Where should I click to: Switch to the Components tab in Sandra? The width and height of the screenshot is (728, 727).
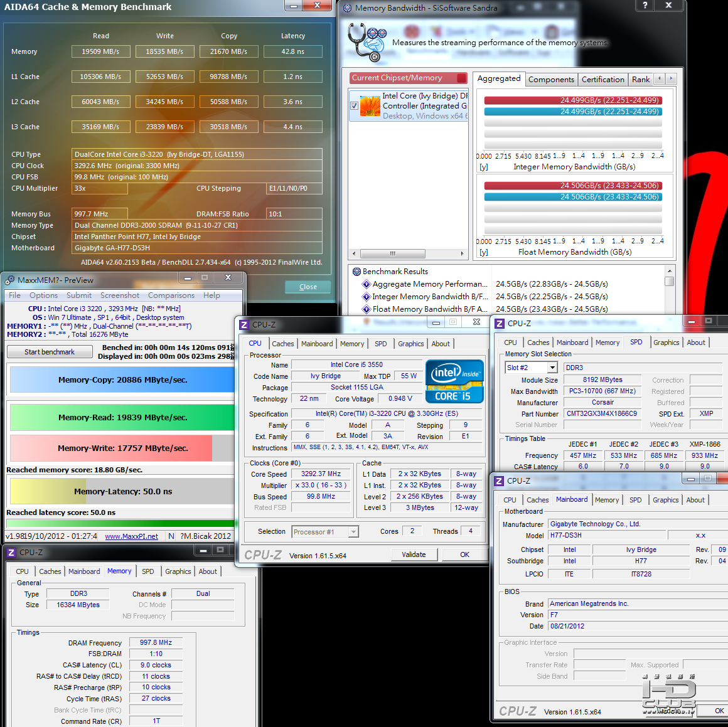551,79
